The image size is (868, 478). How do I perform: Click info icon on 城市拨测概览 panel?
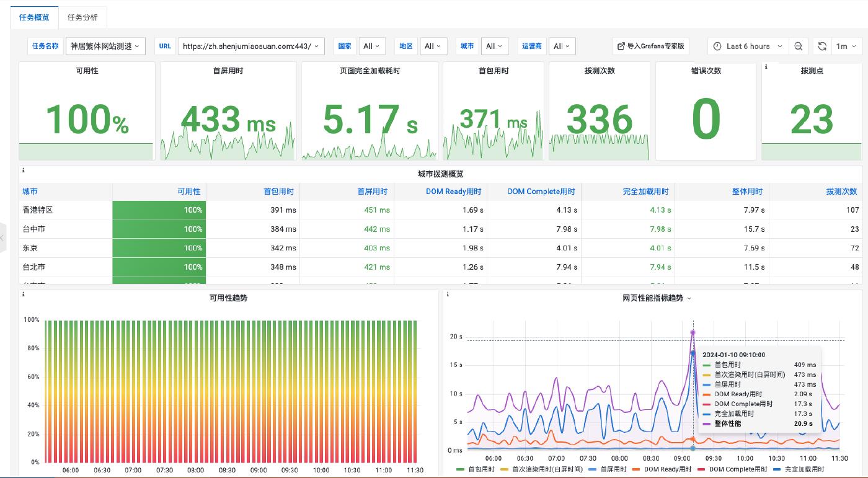[x=23, y=170]
